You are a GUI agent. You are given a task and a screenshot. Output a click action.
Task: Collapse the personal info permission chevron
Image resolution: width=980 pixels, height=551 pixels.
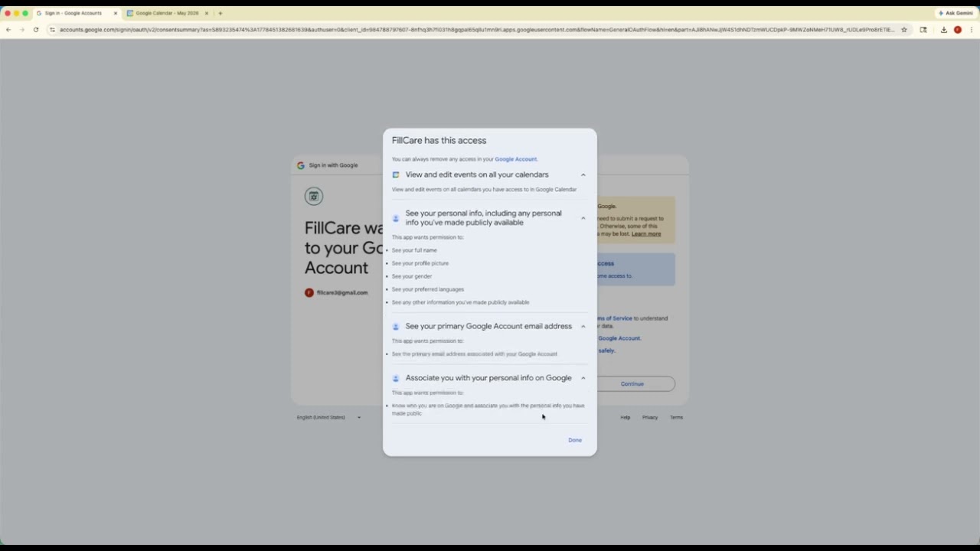(x=583, y=218)
